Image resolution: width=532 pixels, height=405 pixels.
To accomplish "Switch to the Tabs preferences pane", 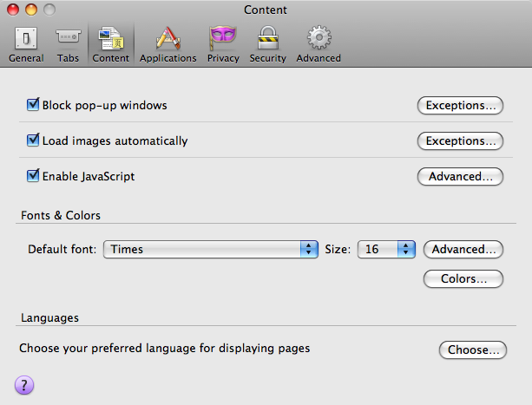I will (68, 44).
